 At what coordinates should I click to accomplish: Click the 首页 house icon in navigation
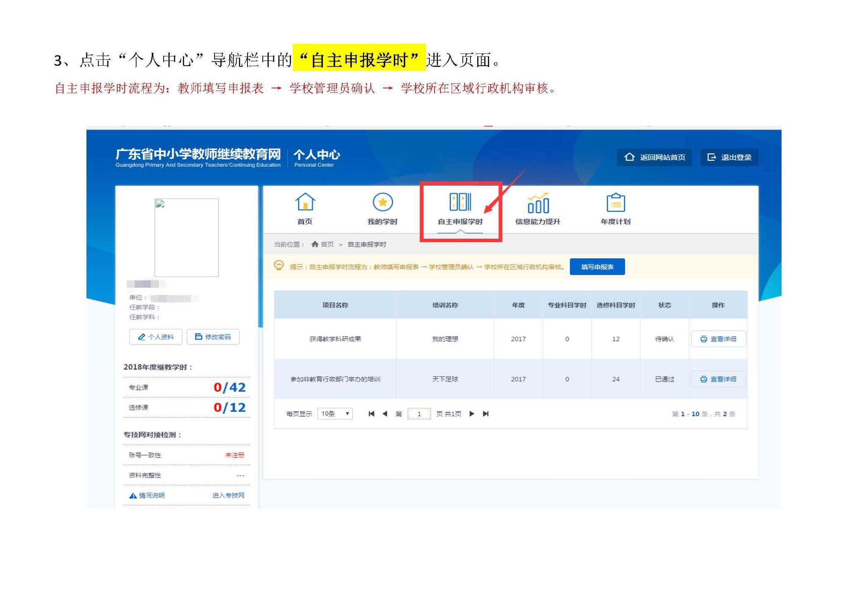pyautogui.click(x=305, y=202)
